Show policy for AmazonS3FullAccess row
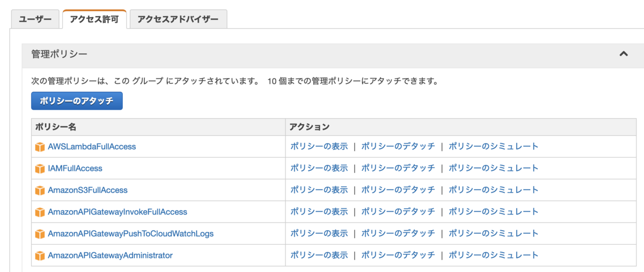 (x=319, y=190)
